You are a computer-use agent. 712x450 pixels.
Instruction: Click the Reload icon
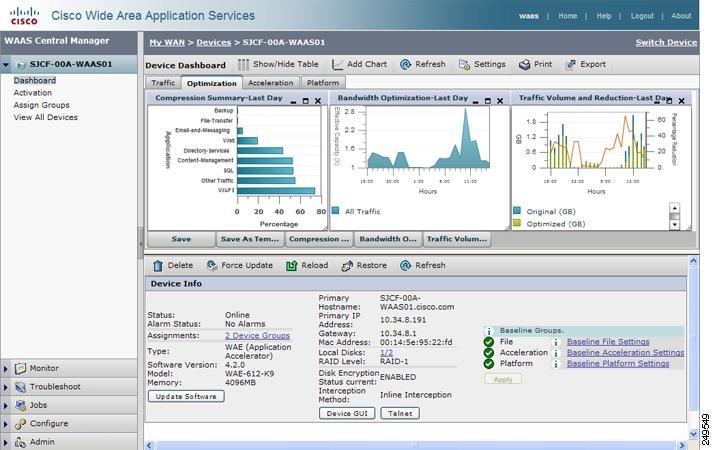click(292, 266)
